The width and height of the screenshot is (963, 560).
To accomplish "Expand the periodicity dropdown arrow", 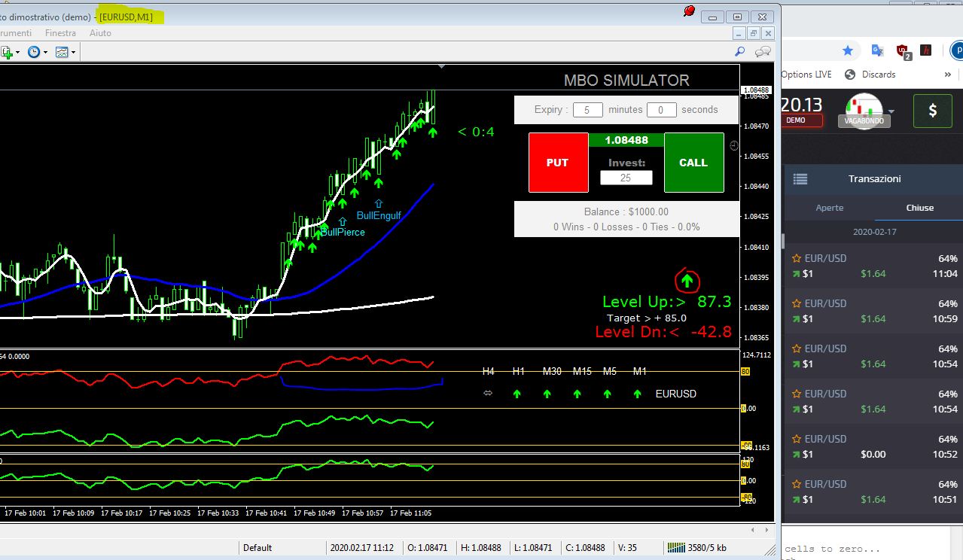I will pos(45,53).
